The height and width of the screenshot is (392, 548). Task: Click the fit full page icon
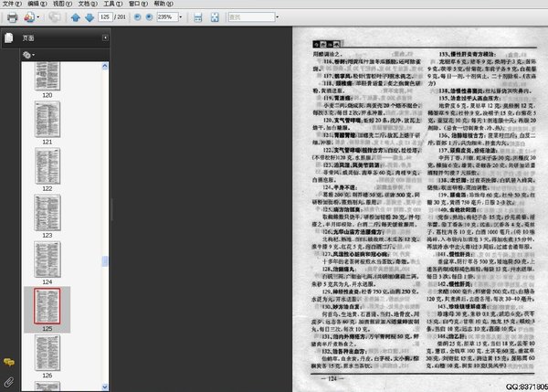[x=214, y=17]
